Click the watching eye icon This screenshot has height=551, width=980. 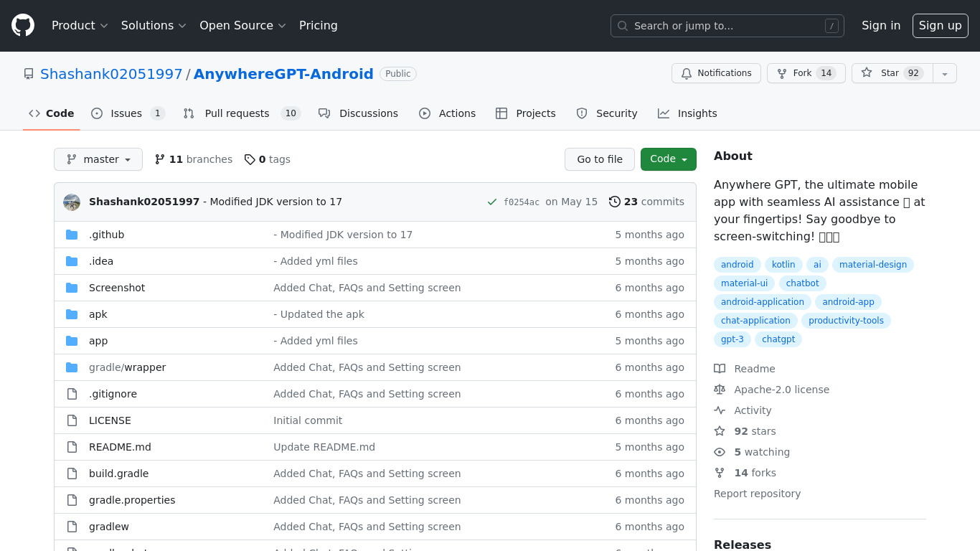click(x=720, y=452)
